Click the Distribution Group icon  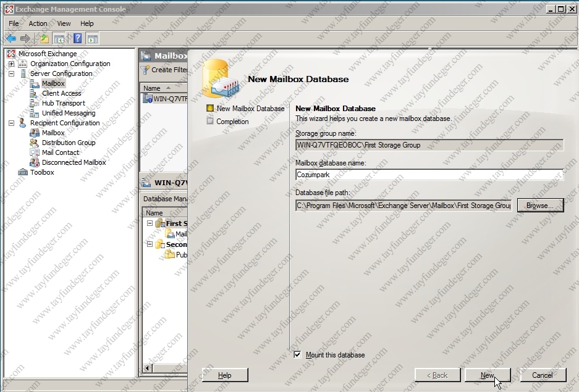(35, 143)
